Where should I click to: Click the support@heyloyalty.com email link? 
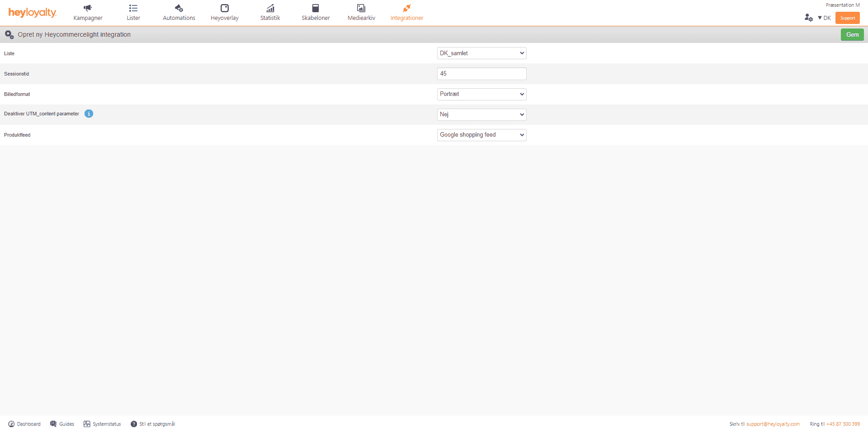[x=773, y=424]
